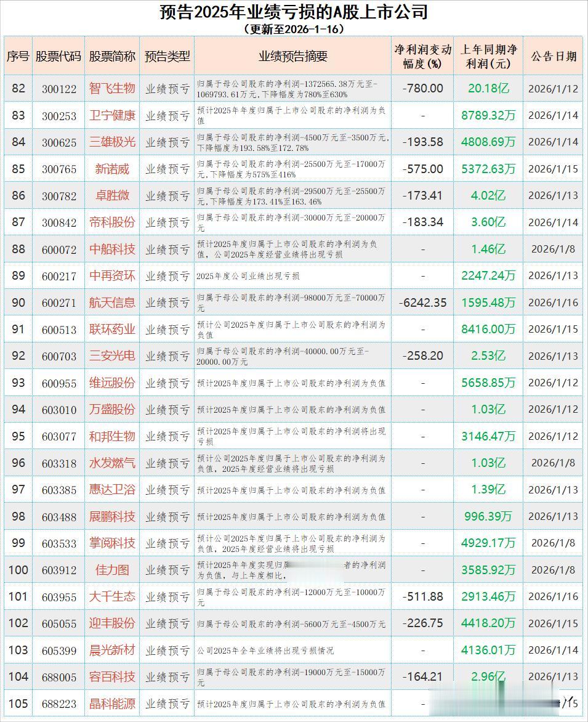Click prior-year profit 20.18亿
Viewport: 588px width, 722px height.
click(489, 88)
